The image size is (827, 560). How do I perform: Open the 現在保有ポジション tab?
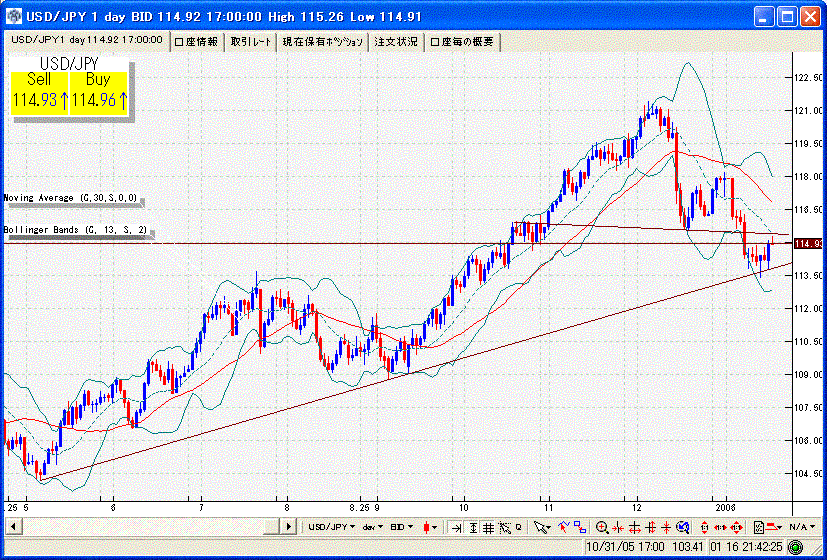323,42
